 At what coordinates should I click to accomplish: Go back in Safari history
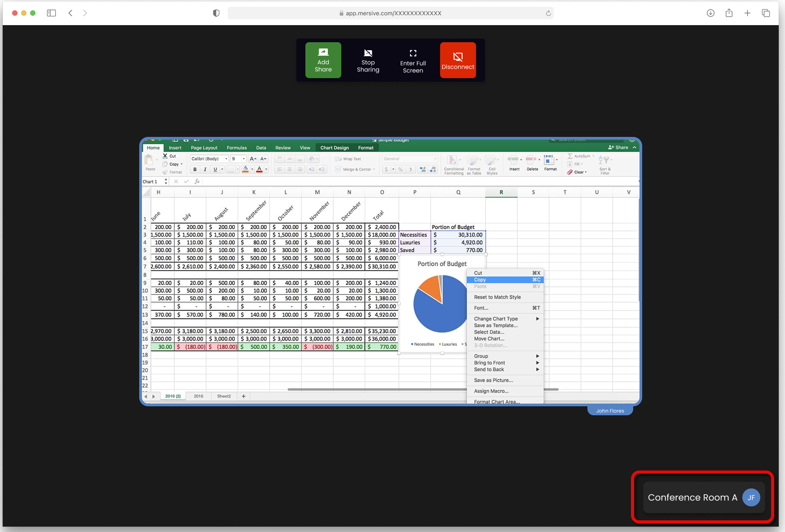point(71,13)
